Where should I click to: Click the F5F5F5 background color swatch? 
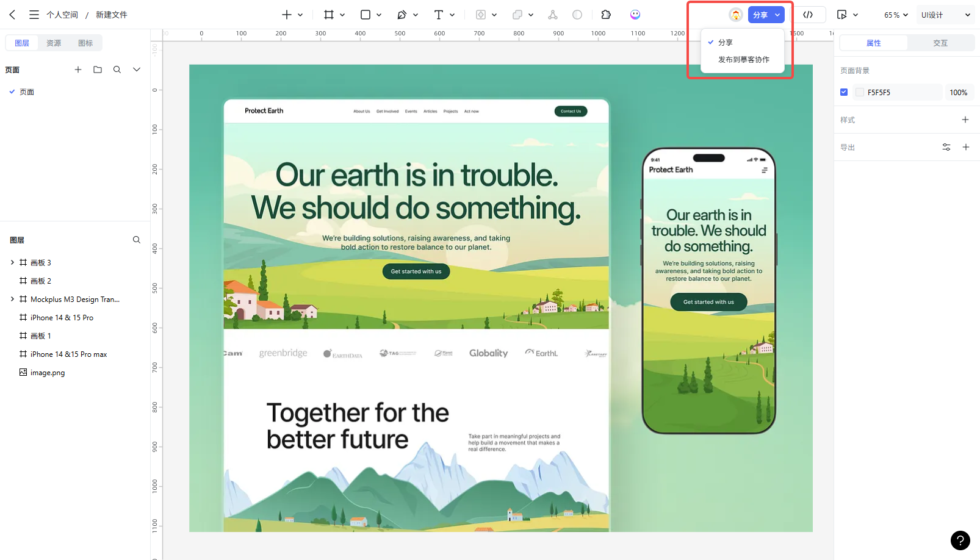pos(860,92)
